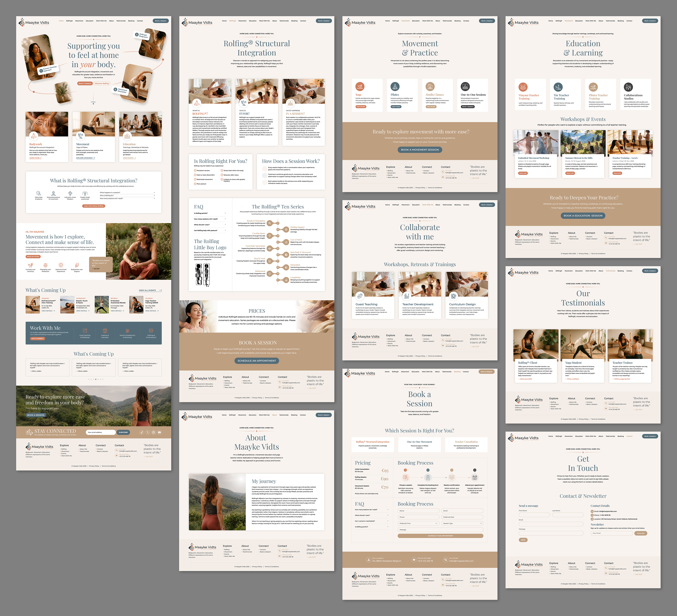Click the Discover Rolfing button in hero
677x616 pixels.
click(102, 83)
